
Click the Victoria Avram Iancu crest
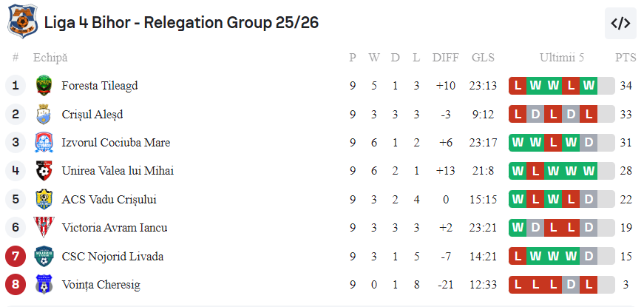coord(44,228)
